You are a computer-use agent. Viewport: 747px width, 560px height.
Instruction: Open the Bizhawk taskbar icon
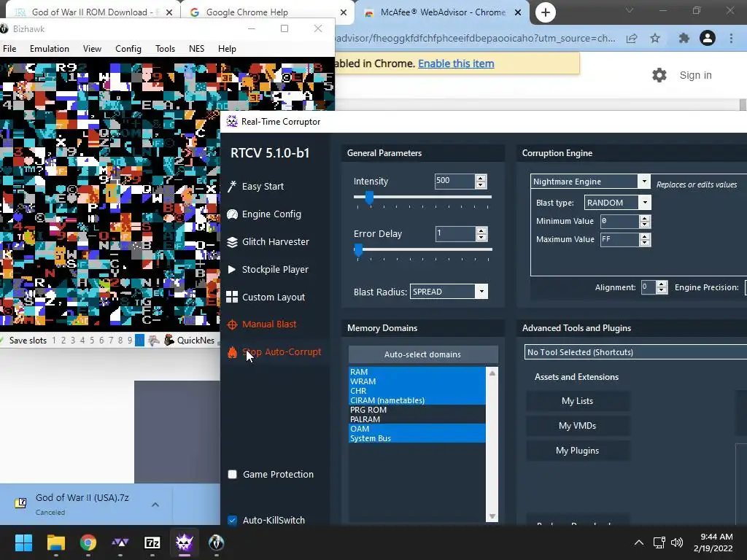[216, 542]
